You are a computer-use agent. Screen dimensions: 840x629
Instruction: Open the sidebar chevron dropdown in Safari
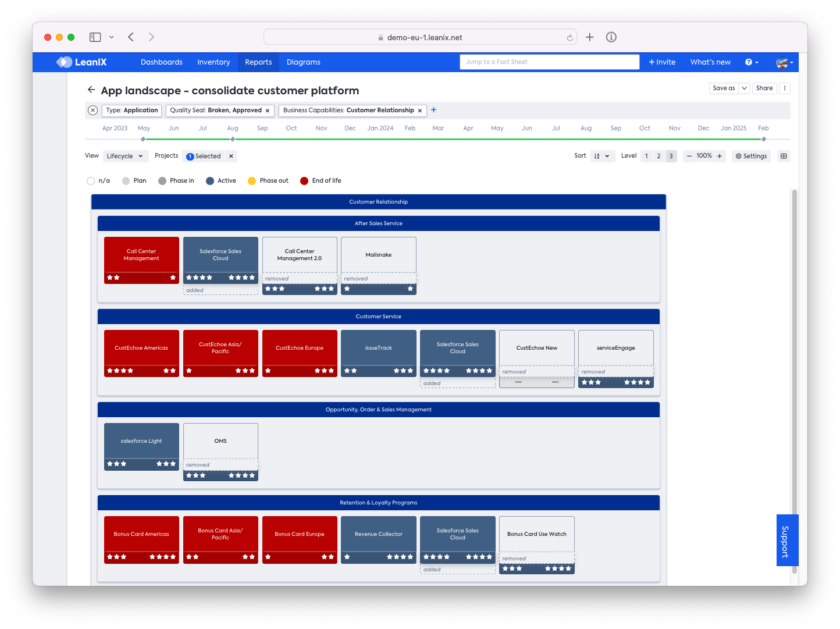click(111, 37)
